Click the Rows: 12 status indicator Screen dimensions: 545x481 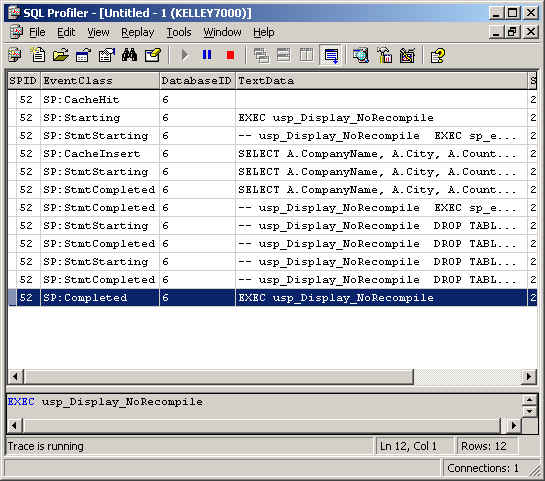tap(487, 446)
